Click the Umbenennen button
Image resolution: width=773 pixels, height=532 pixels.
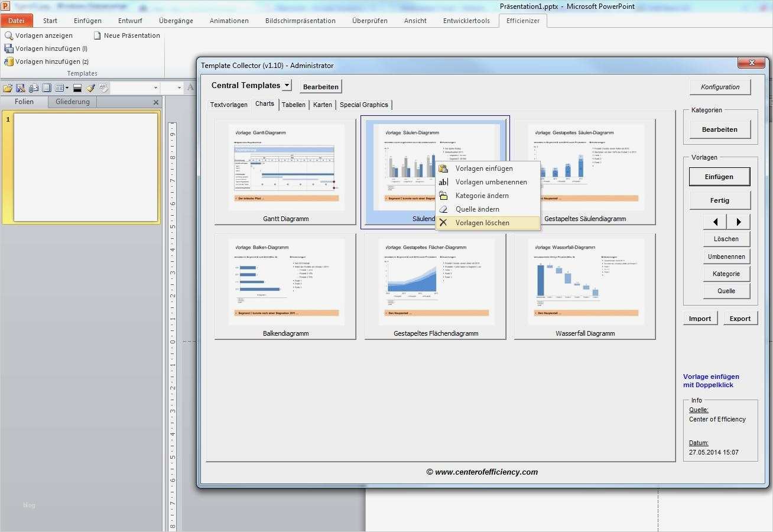pos(726,257)
